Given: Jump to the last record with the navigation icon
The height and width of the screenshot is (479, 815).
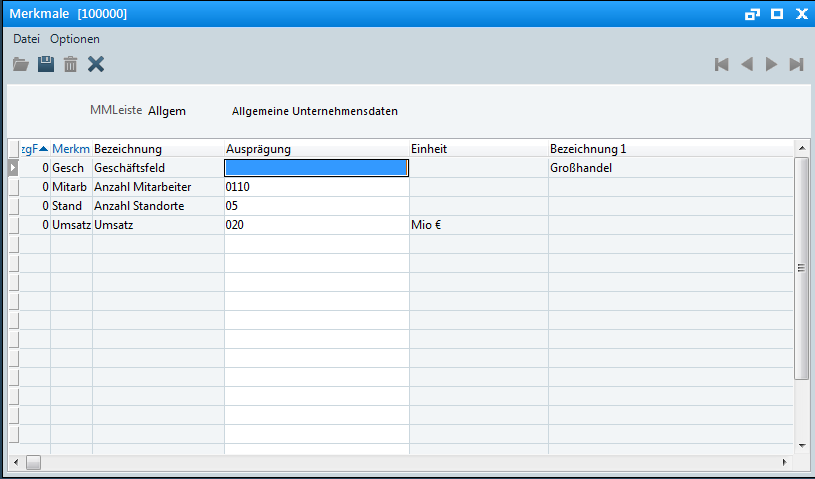Looking at the screenshot, I should click(x=796, y=64).
